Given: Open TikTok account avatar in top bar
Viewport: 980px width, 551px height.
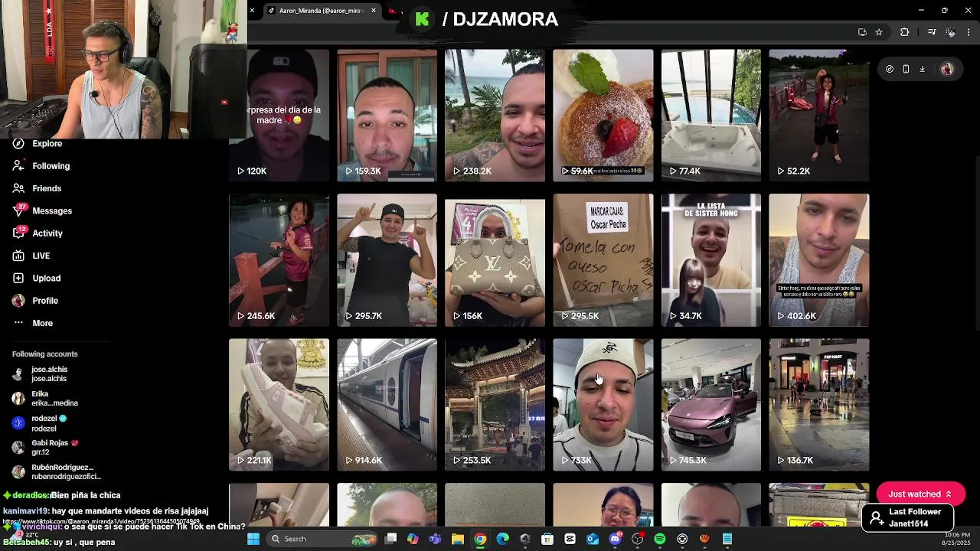Looking at the screenshot, I should coord(947,69).
